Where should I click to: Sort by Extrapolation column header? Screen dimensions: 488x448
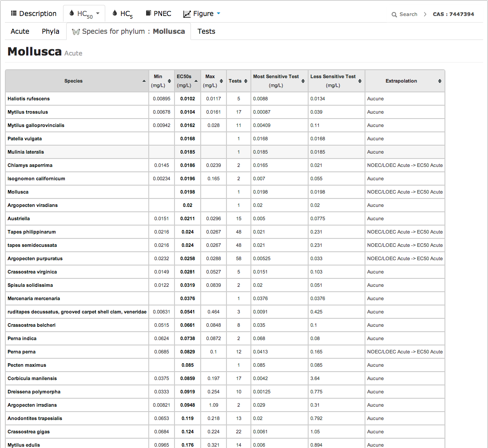click(x=404, y=81)
